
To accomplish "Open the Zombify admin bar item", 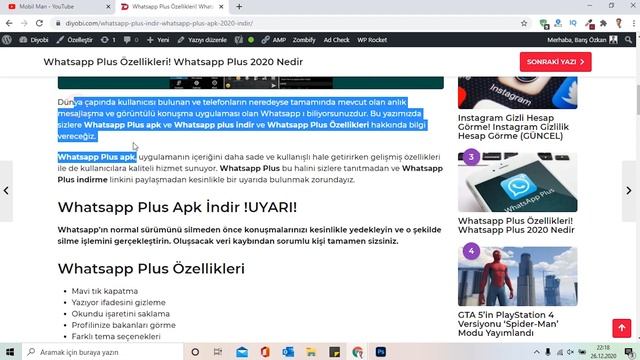I will pyautogui.click(x=304, y=40).
